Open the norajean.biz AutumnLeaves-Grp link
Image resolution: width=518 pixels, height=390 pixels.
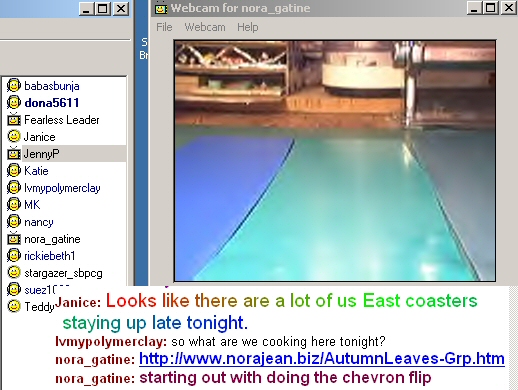click(x=322, y=359)
